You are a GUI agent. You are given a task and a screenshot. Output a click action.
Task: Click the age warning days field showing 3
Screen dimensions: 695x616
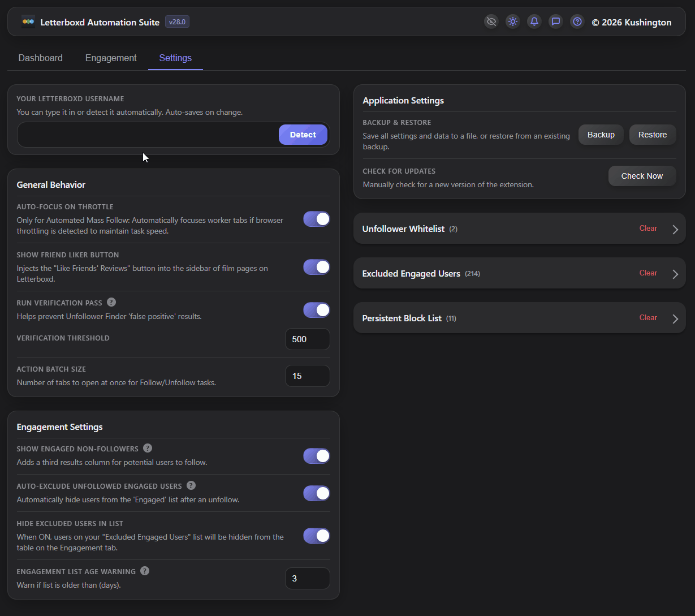pyautogui.click(x=308, y=578)
